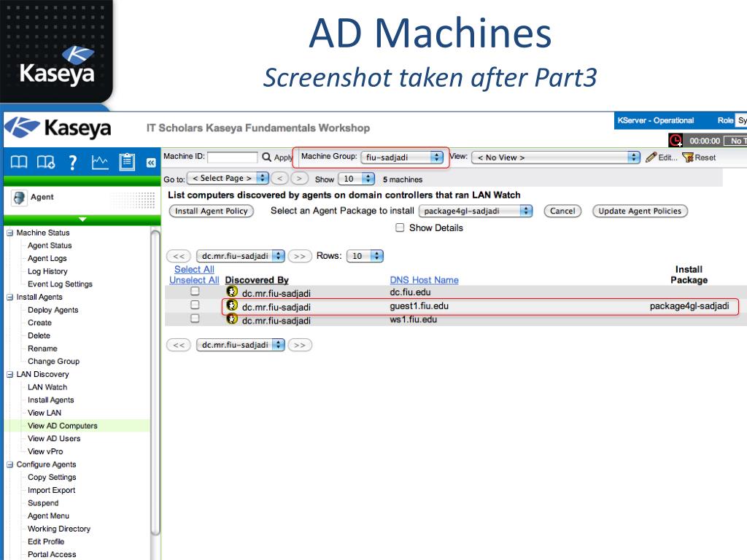The height and width of the screenshot is (560, 747).
Task: Click the red timer clock icon
Action: 676,141
